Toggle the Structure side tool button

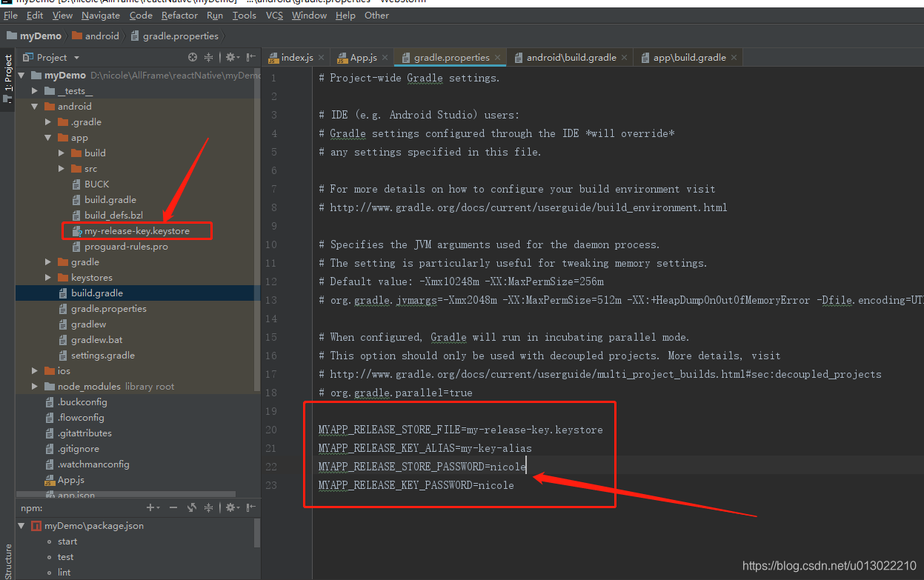click(7, 561)
